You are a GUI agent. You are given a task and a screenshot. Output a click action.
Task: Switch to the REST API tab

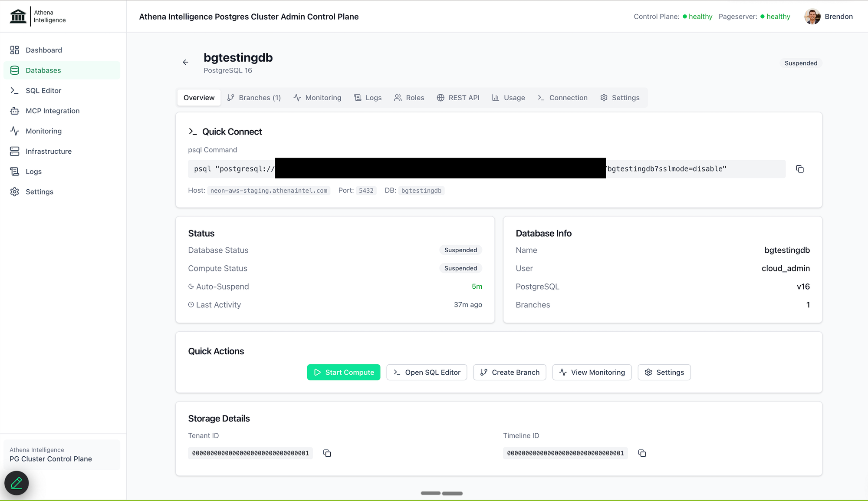(458, 98)
